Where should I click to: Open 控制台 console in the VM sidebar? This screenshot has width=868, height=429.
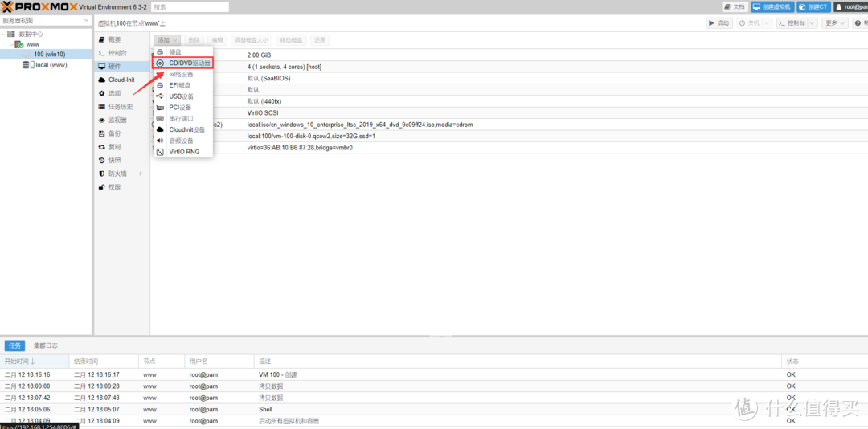click(x=117, y=53)
